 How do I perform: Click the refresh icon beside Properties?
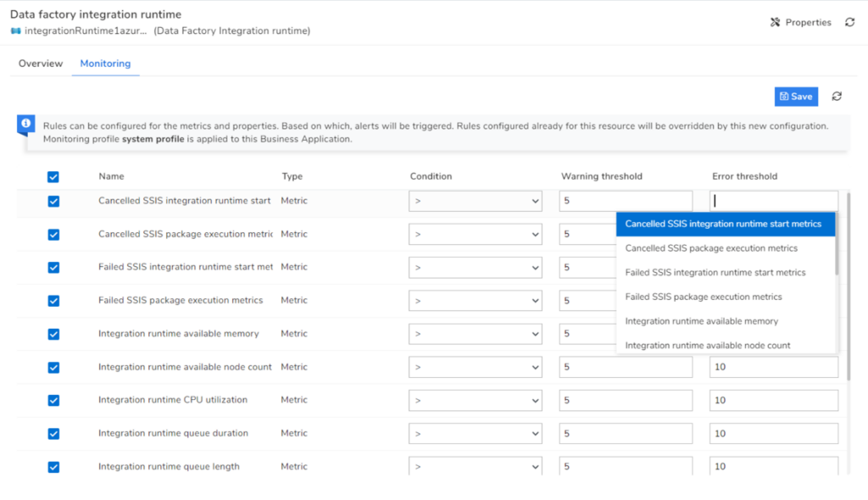click(x=849, y=22)
